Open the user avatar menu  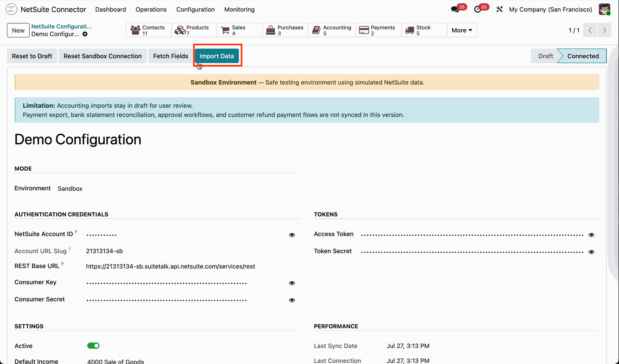[x=604, y=9]
